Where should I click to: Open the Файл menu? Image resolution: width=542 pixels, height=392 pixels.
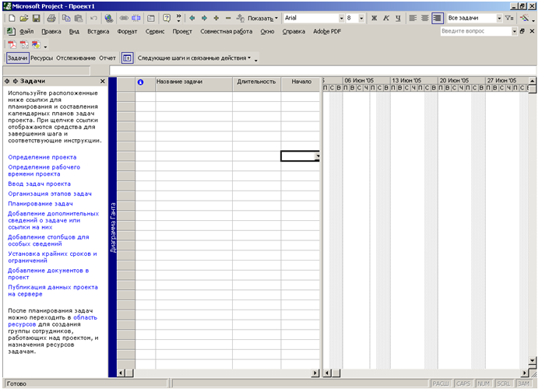pos(26,31)
